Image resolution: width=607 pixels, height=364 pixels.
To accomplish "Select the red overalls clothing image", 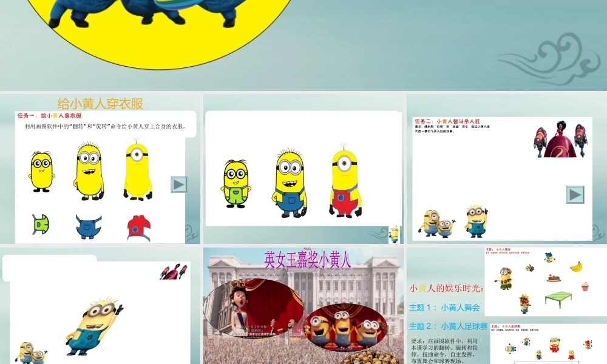I will [138, 228].
